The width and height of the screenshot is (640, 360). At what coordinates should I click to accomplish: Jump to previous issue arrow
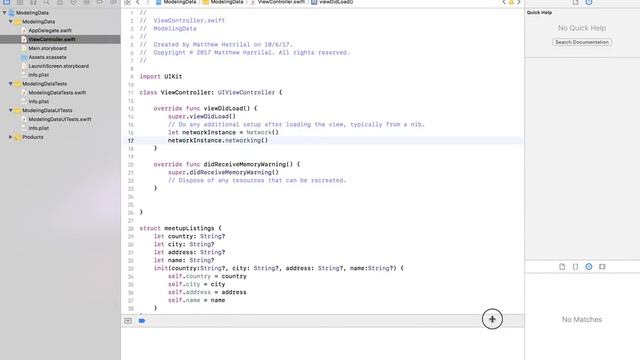pos(504,2)
